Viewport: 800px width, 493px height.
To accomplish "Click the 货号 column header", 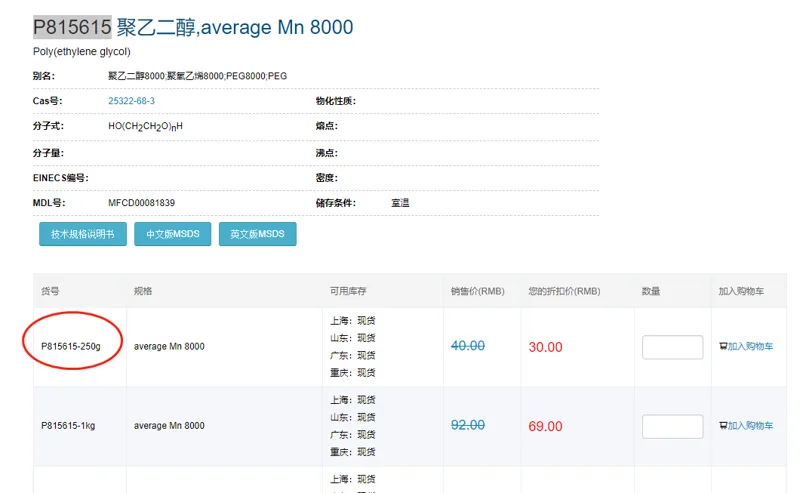I will (50, 291).
